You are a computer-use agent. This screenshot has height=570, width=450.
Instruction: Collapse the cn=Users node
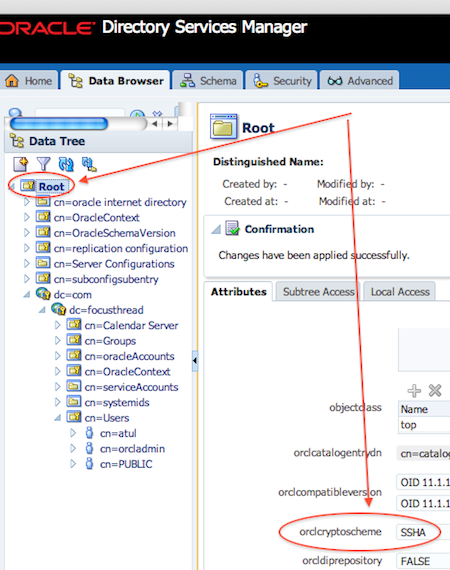coord(57,418)
